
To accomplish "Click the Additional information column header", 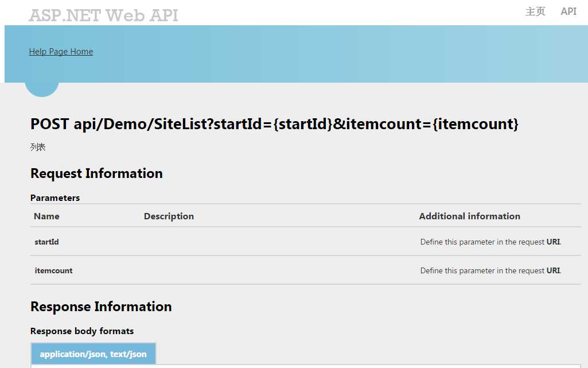I will (x=469, y=216).
